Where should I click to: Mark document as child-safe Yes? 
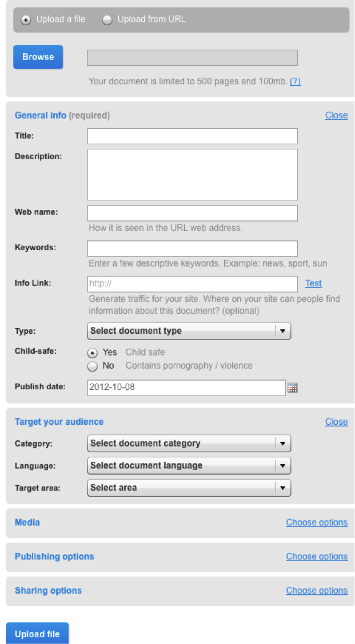coord(93,353)
